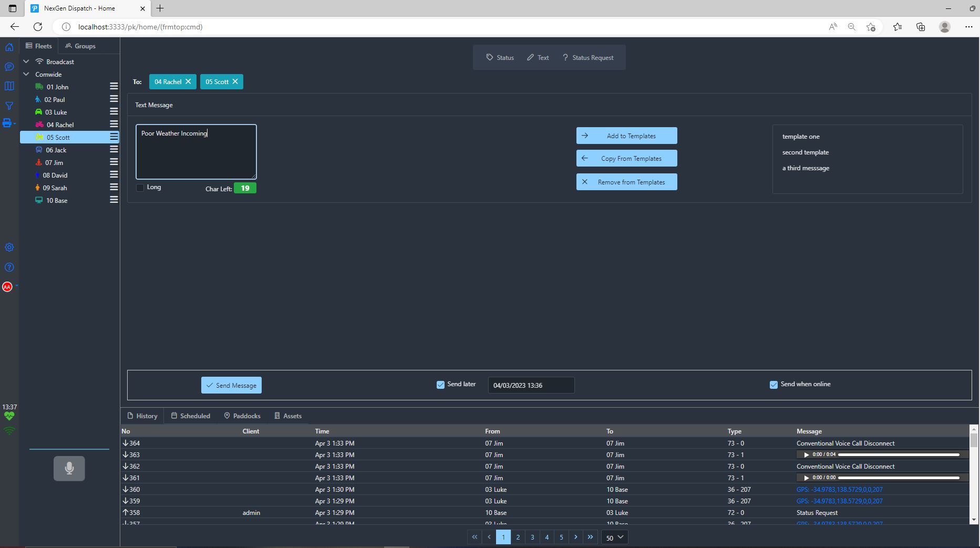Remove 04 Rachel from recipients

coord(188,81)
